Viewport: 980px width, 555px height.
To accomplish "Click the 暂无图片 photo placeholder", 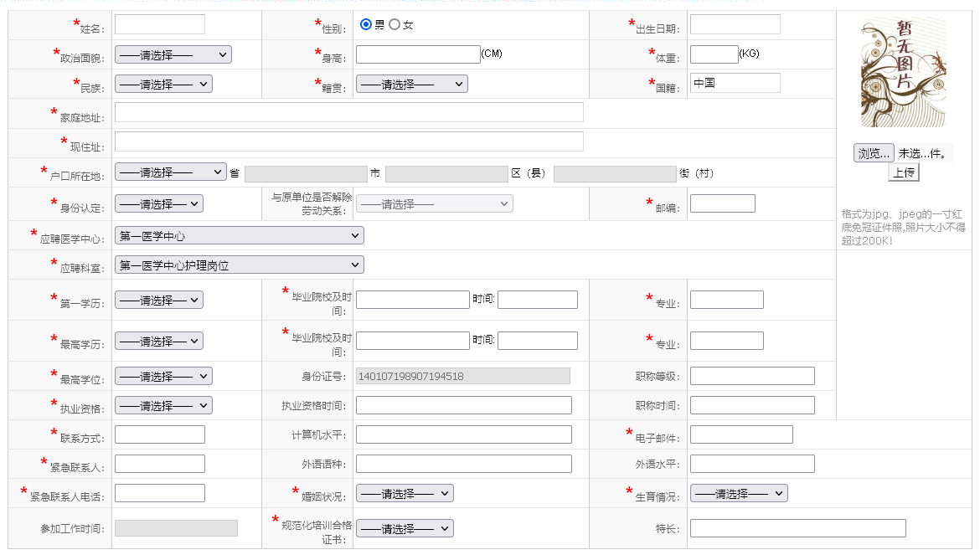I will pyautogui.click(x=904, y=72).
